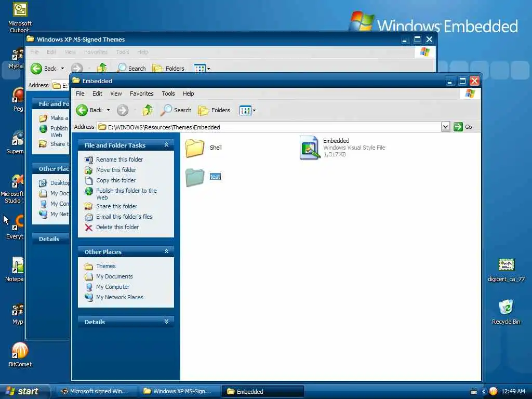Screen dimensions: 532x399
Task: Click the Windows XP MS-Signed Themes title bar
Action: pyautogui.click(x=214, y=39)
